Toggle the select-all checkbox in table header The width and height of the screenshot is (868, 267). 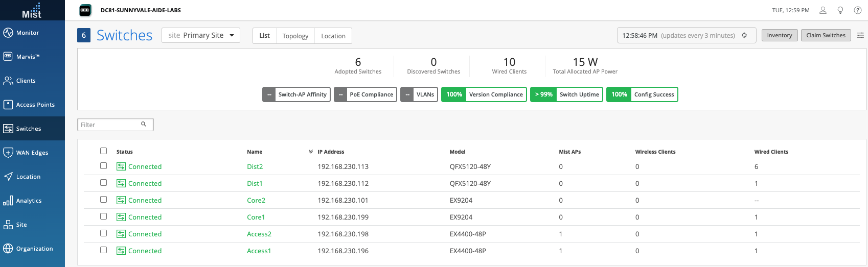[x=104, y=151]
